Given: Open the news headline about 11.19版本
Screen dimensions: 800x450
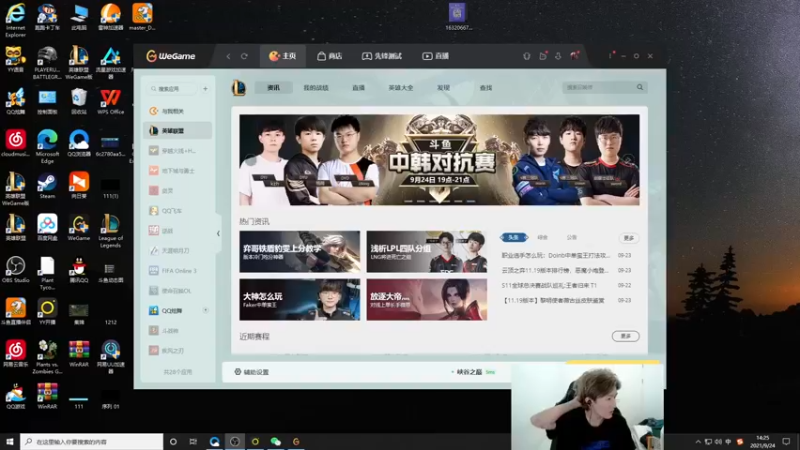Looking at the screenshot, I should point(555,270).
